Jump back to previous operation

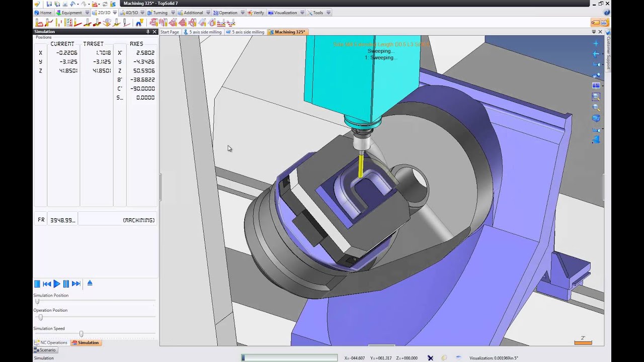pos(47,284)
